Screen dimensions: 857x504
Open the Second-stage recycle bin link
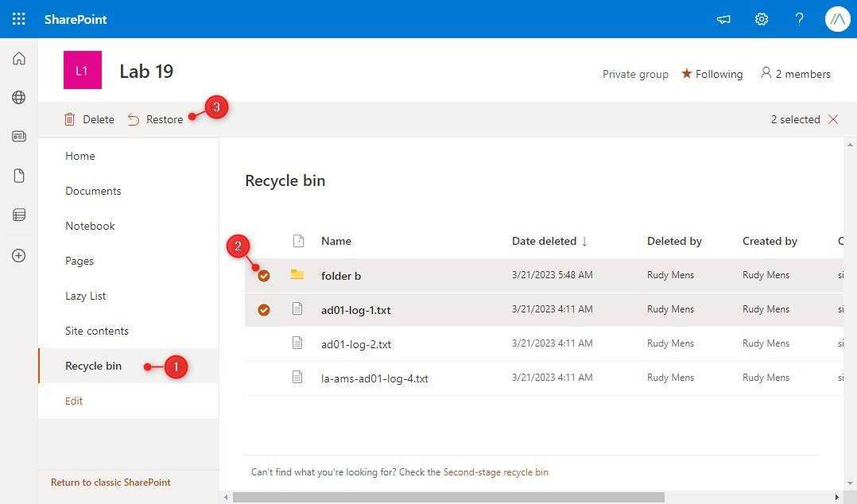tap(496, 471)
